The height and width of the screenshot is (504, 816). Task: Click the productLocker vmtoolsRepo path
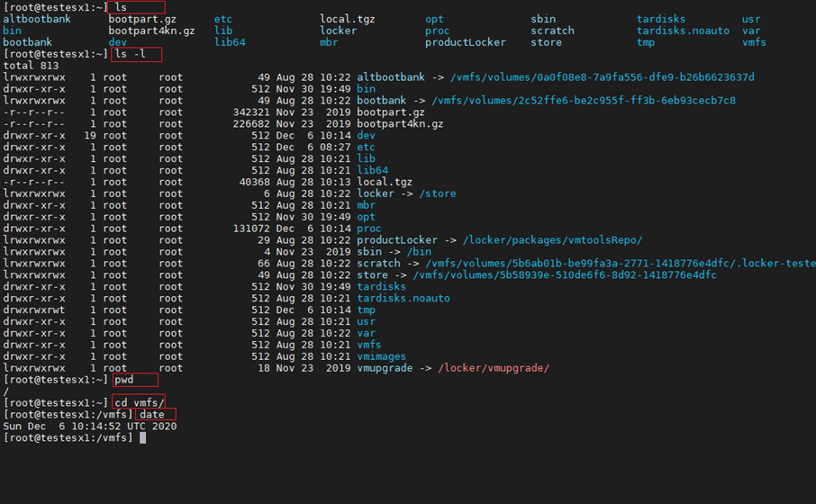point(552,240)
